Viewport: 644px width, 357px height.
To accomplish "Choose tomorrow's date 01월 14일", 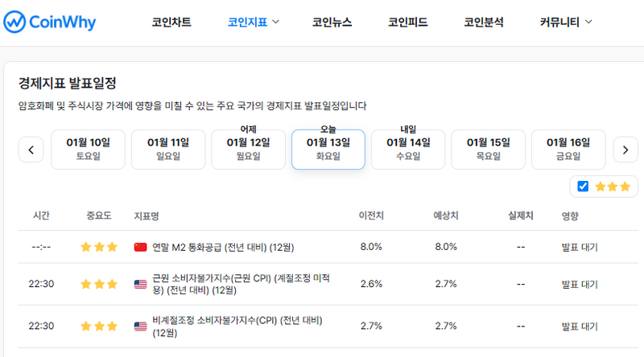I will coord(408,150).
